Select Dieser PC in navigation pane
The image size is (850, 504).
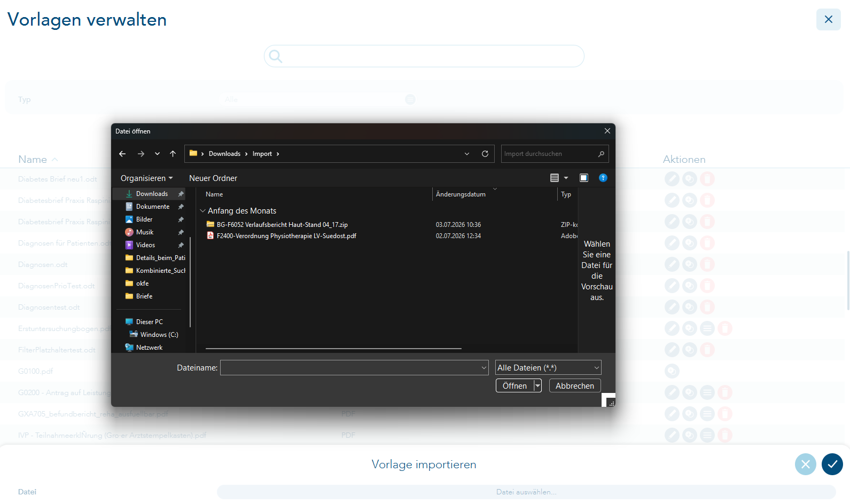point(150,322)
